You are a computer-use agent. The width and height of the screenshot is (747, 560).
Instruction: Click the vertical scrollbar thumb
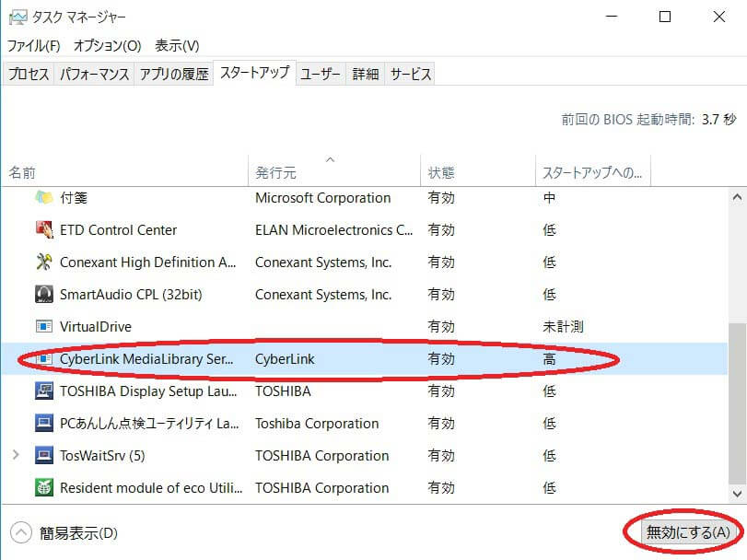pyautogui.click(x=737, y=403)
